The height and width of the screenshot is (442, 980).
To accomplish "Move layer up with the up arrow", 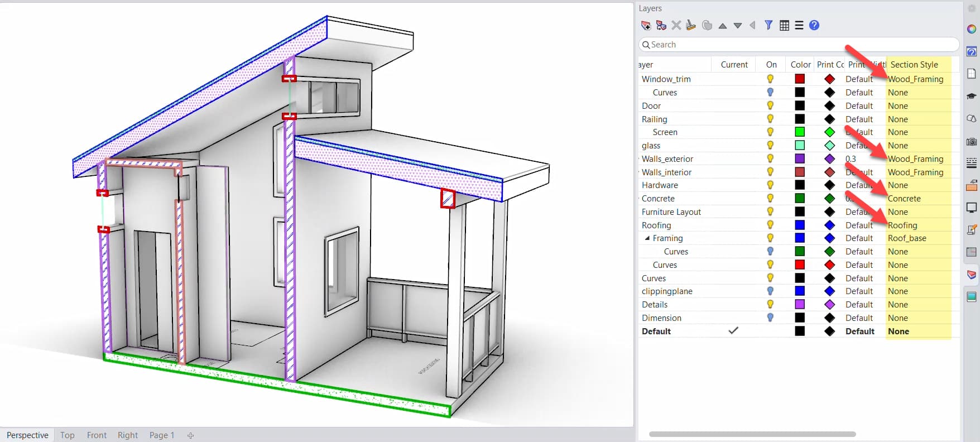I will point(722,26).
